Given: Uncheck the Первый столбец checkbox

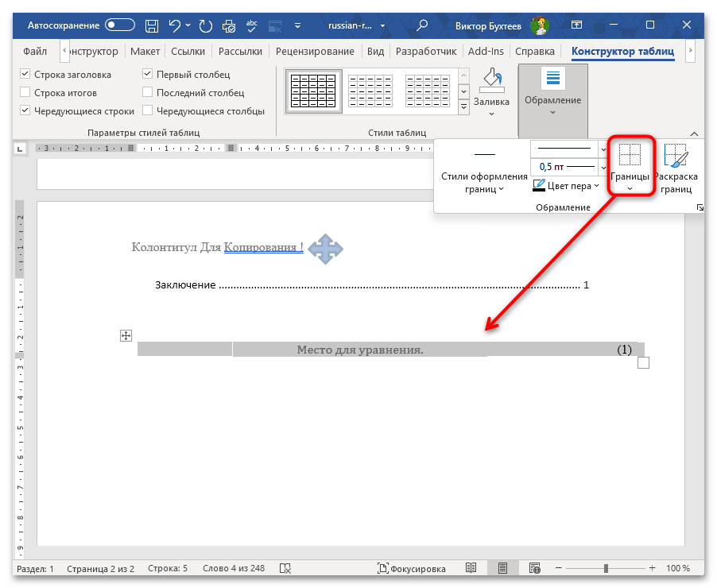Looking at the screenshot, I should point(147,74).
